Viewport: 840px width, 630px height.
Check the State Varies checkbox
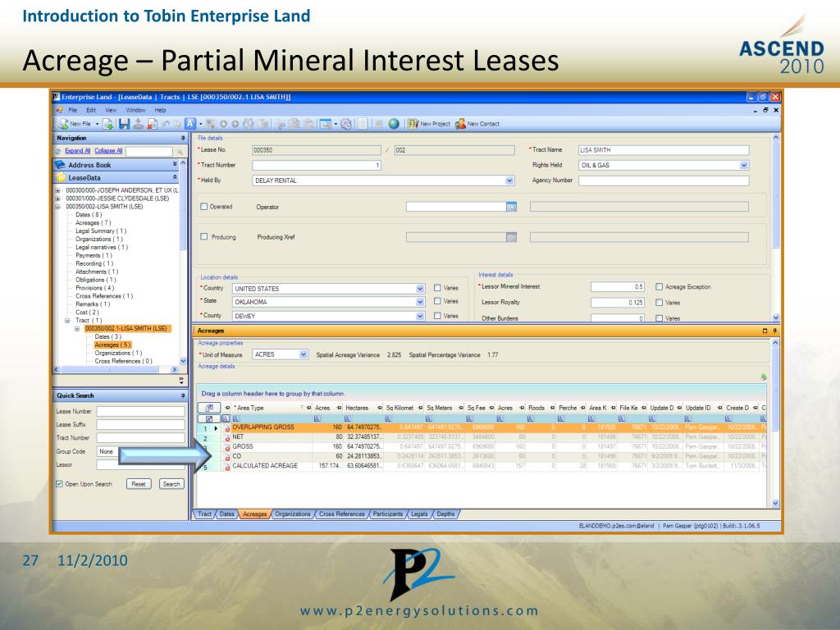[x=437, y=301]
